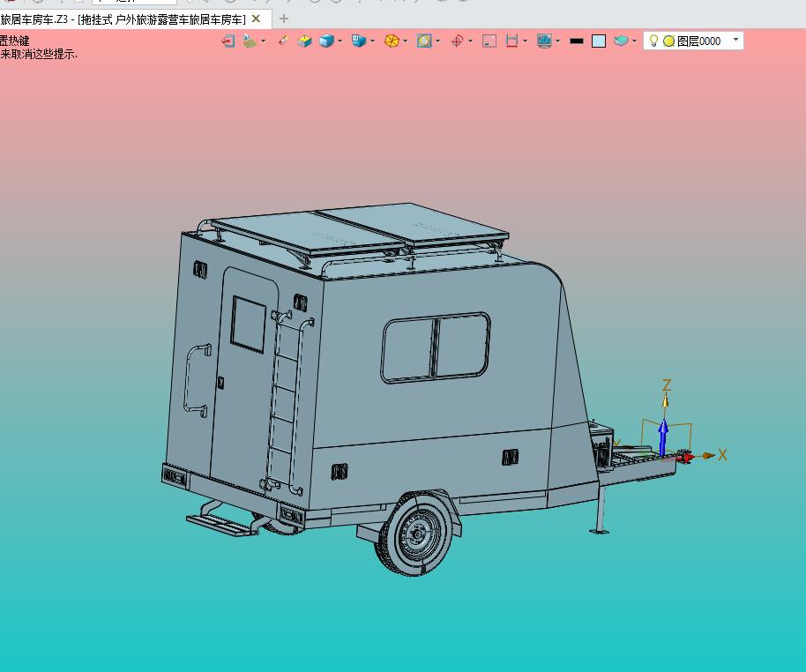Close the 旅居车房车 document tab
The height and width of the screenshot is (672, 806).
tap(256, 19)
